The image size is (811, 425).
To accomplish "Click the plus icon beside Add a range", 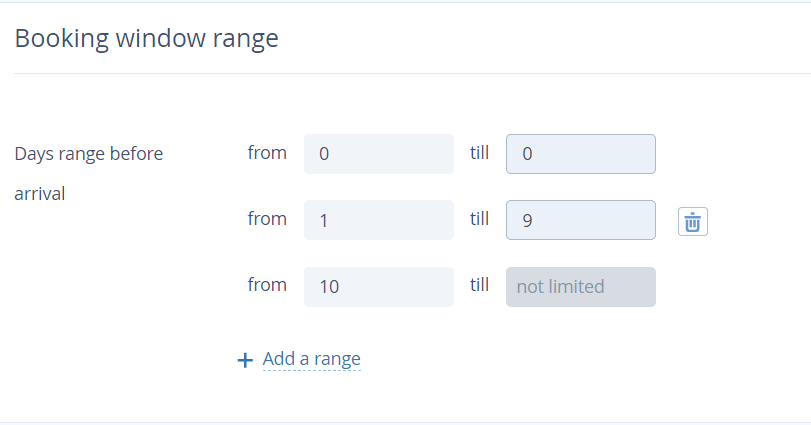I will pyautogui.click(x=245, y=360).
